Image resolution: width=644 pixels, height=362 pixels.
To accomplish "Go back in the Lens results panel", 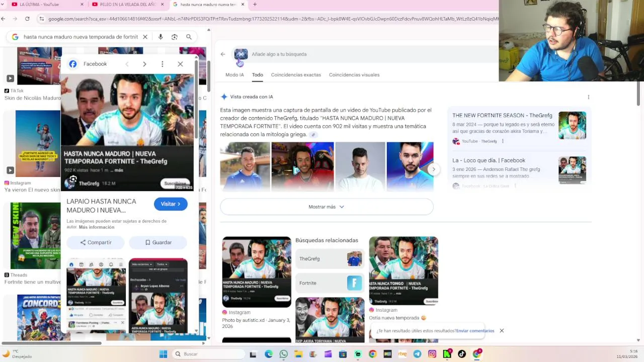I will coord(223,54).
